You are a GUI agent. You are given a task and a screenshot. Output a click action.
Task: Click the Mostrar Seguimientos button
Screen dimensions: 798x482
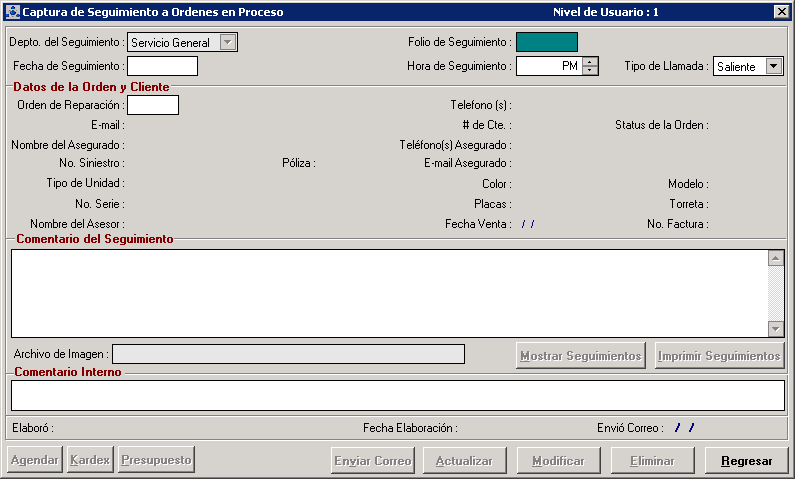(x=581, y=356)
